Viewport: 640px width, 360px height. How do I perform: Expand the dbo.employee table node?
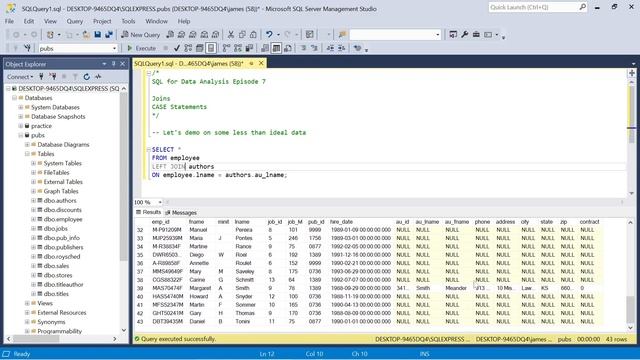click(33, 219)
